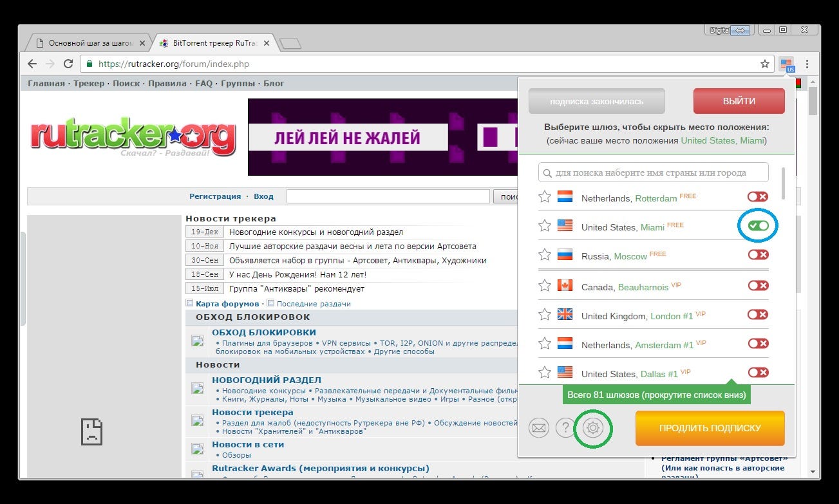Open Трекер menu item
The width and height of the screenshot is (839, 504).
pyautogui.click(x=89, y=84)
